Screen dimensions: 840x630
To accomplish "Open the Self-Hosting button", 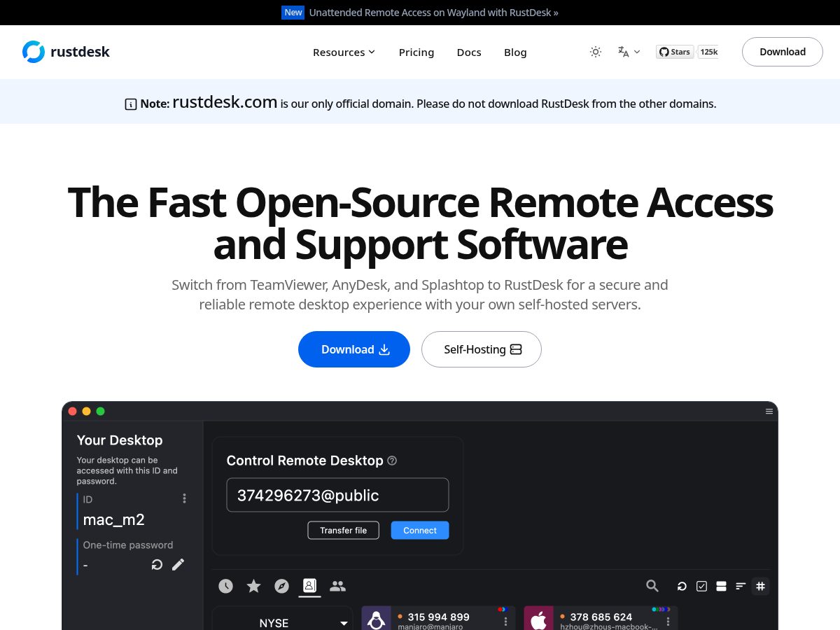I will point(482,349).
